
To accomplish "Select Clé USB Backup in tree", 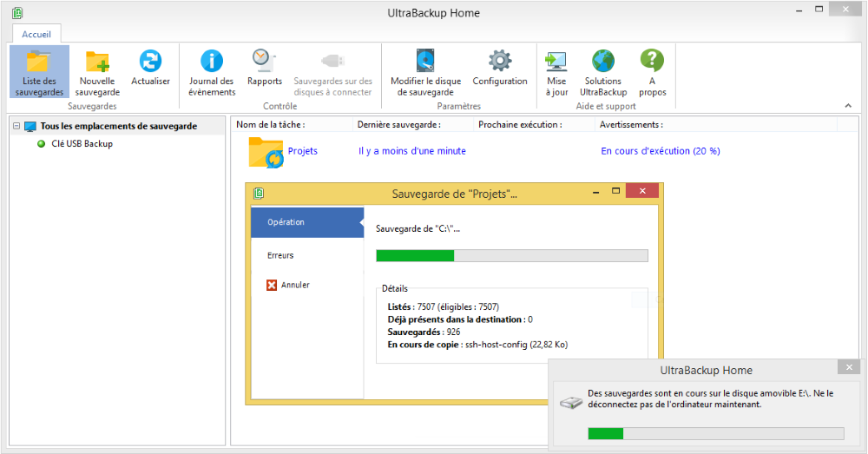I will point(82,144).
